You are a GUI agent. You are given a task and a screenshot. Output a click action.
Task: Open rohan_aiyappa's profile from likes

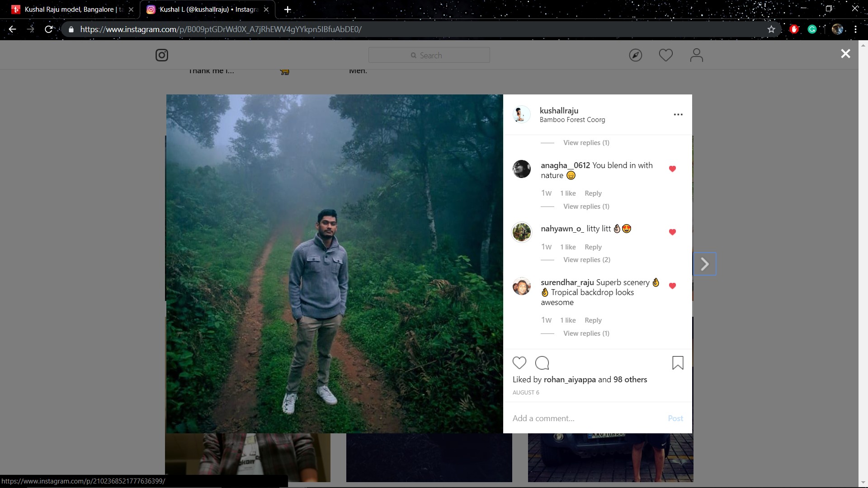569,380
